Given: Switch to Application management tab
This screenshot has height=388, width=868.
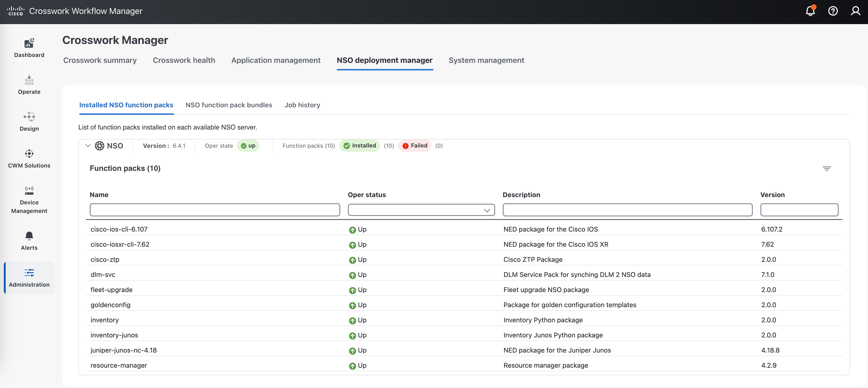Looking at the screenshot, I should pyautogui.click(x=276, y=60).
